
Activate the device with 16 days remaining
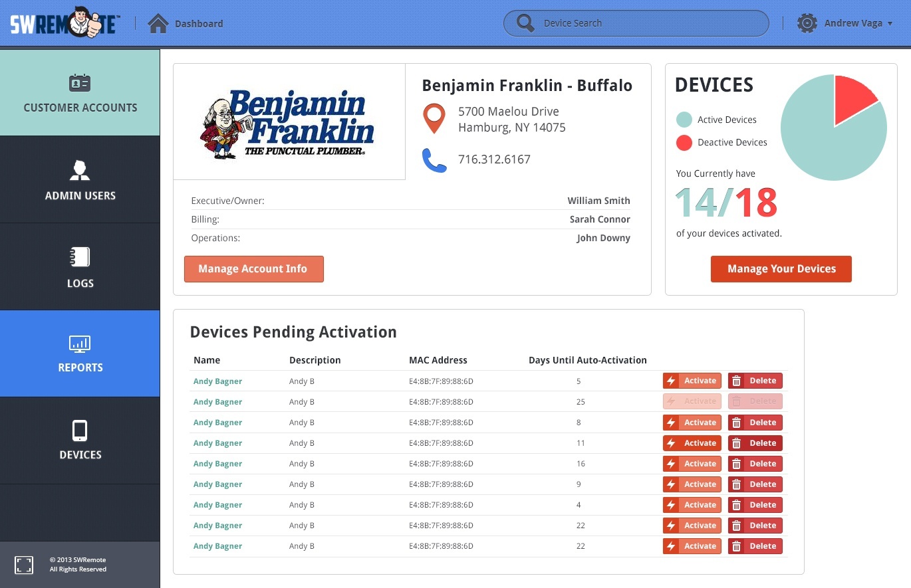tap(692, 464)
